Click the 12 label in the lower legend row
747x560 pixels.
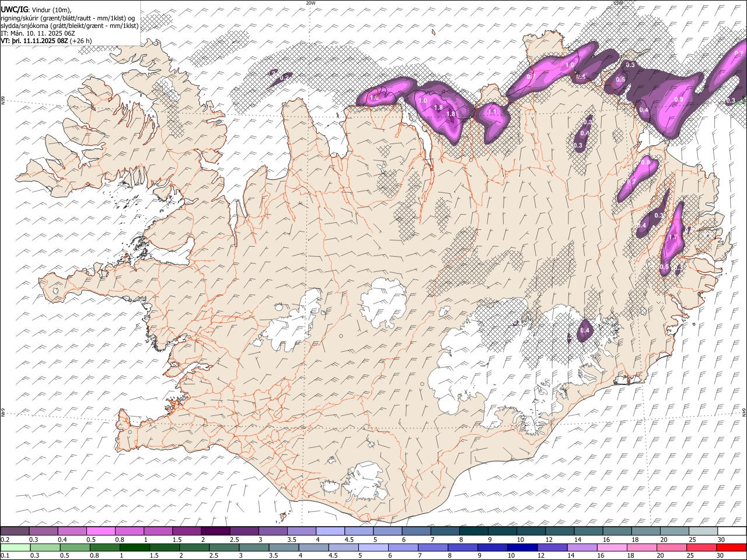[540, 555]
